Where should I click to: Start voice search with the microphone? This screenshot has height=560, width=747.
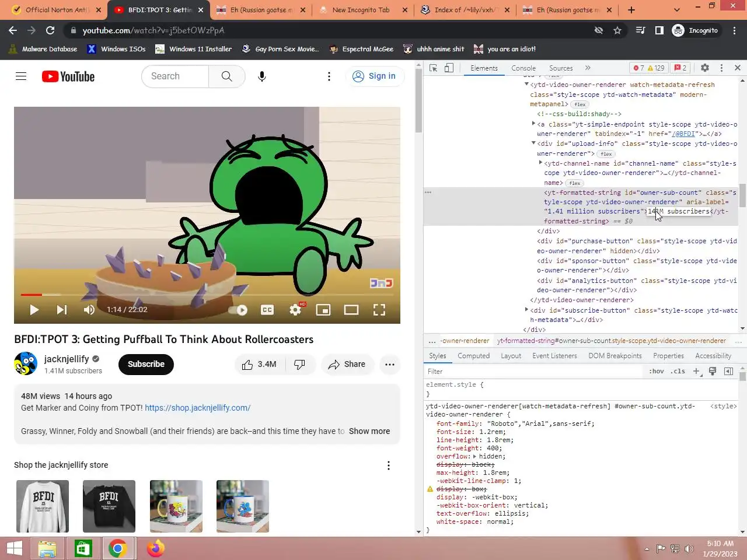click(x=262, y=76)
